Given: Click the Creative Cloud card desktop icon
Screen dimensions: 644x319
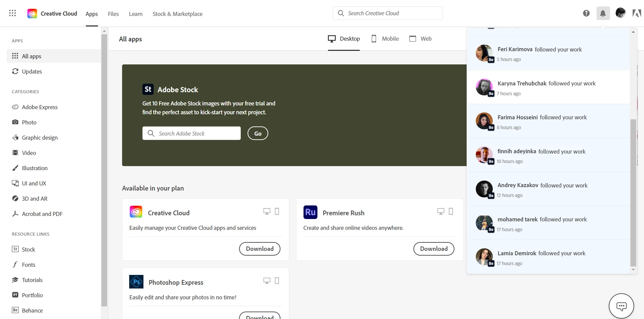Looking at the screenshot, I should [267, 212].
